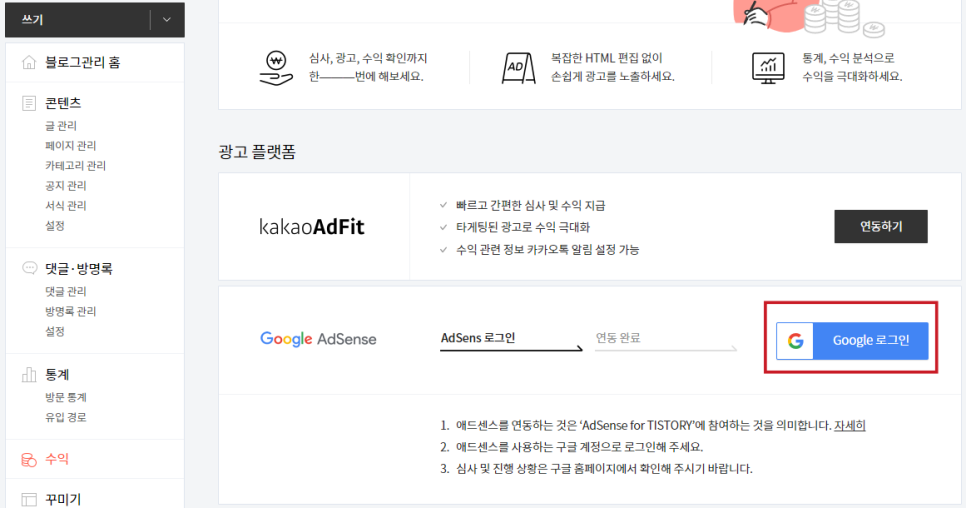The height and width of the screenshot is (508, 966).
Task: Click the Google AdSense logo
Action: point(318,339)
